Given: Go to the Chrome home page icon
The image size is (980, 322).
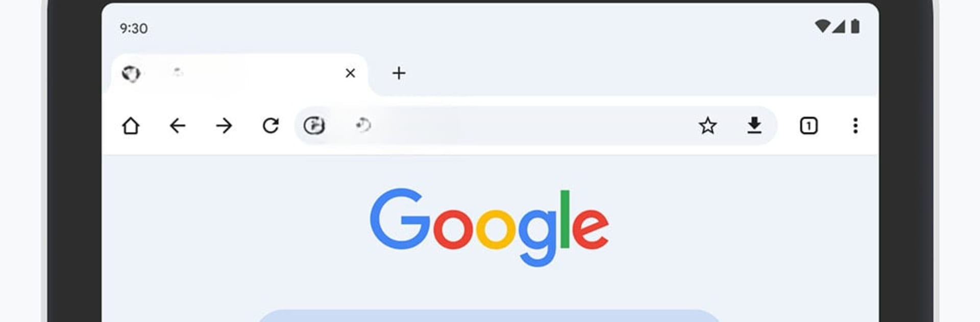Looking at the screenshot, I should click(131, 125).
